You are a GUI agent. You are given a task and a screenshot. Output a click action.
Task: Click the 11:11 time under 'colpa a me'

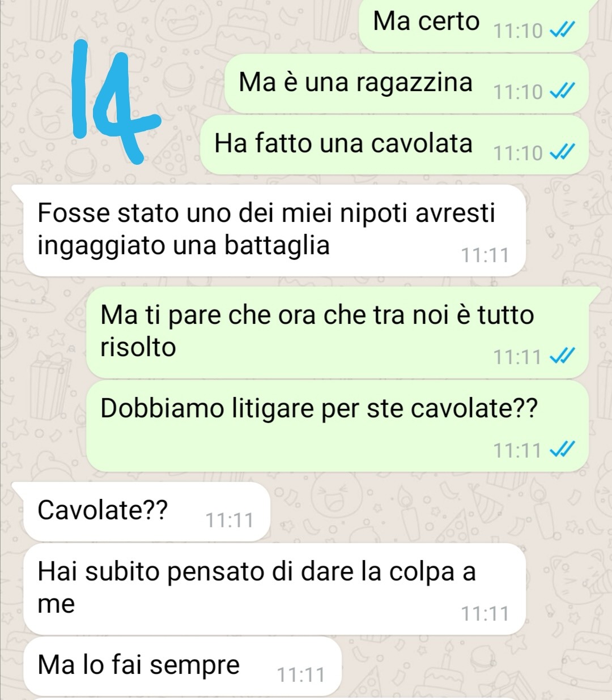484,614
